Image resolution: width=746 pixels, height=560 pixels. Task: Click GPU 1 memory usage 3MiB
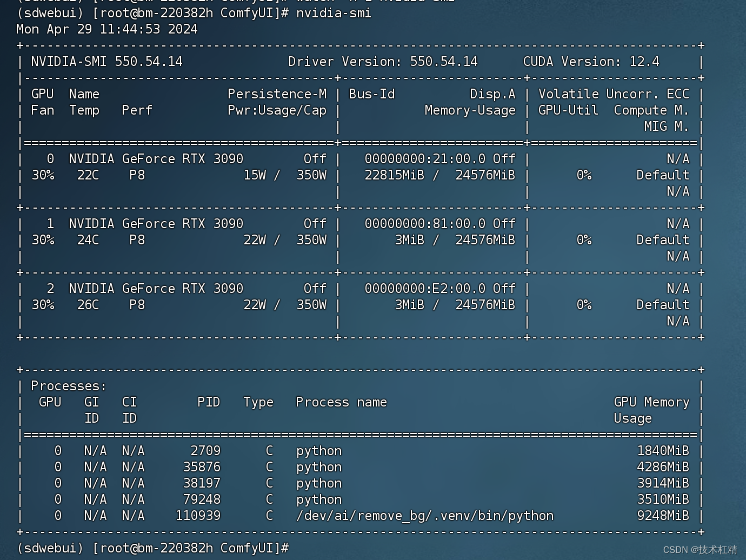tap(409, 239)
